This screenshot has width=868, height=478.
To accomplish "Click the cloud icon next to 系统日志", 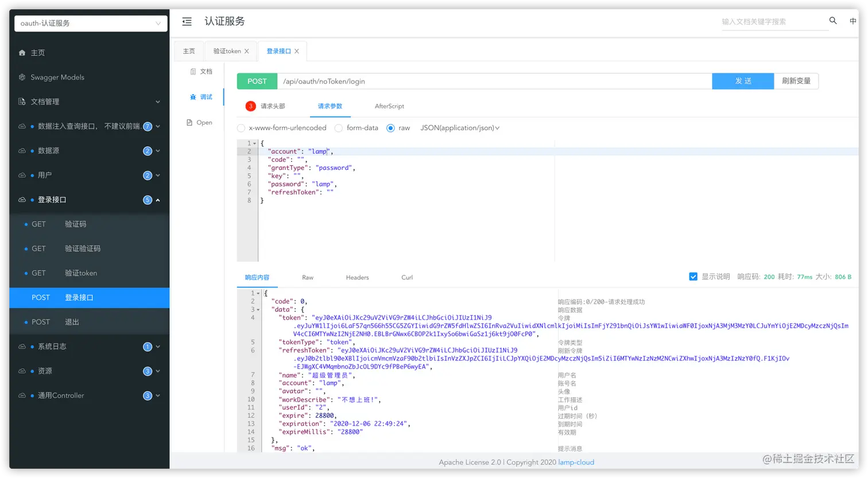I will (22, 347).
